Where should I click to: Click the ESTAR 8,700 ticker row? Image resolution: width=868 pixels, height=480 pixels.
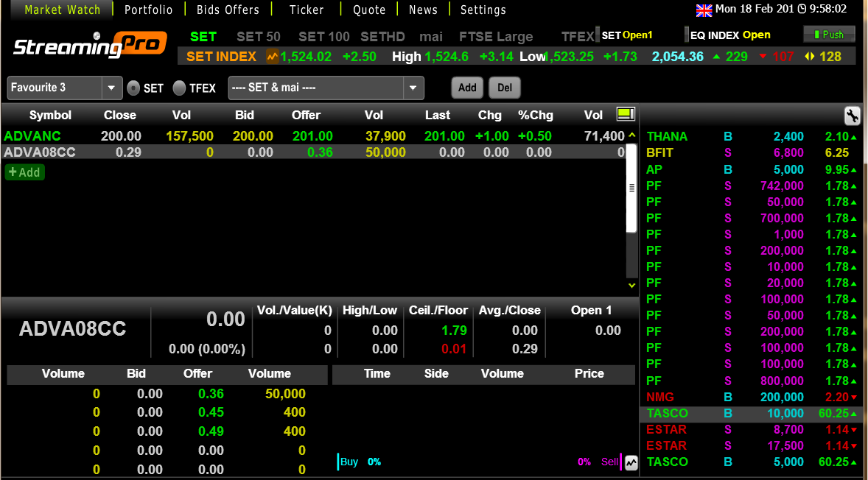point(750,430)
